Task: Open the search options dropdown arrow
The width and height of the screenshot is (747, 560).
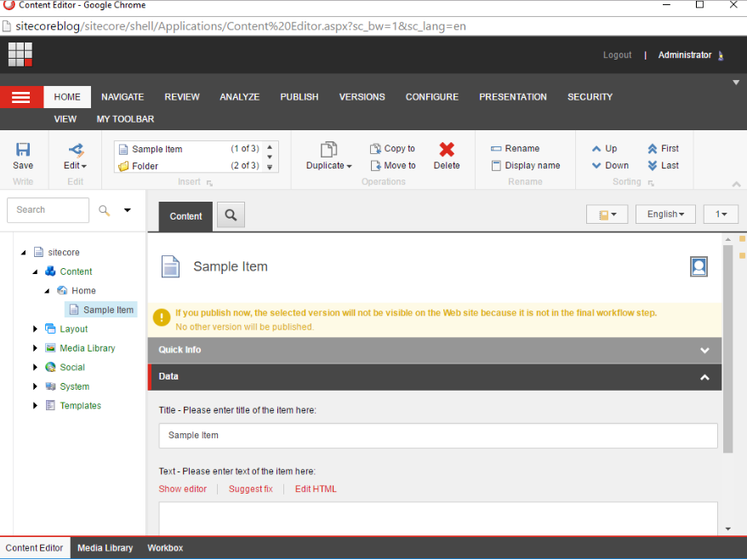Action: coord(128,210)
